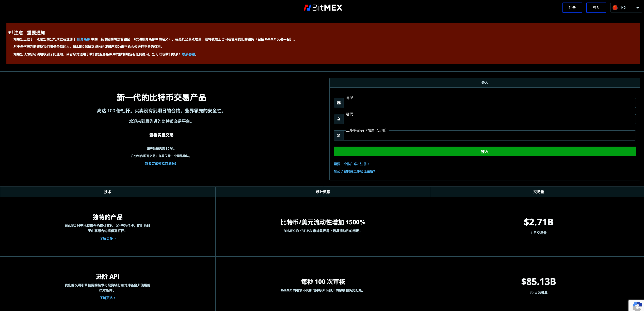Click 每秒 100 次审核 heading
Viewport: 644px width, 311px height.
point(323,282)
